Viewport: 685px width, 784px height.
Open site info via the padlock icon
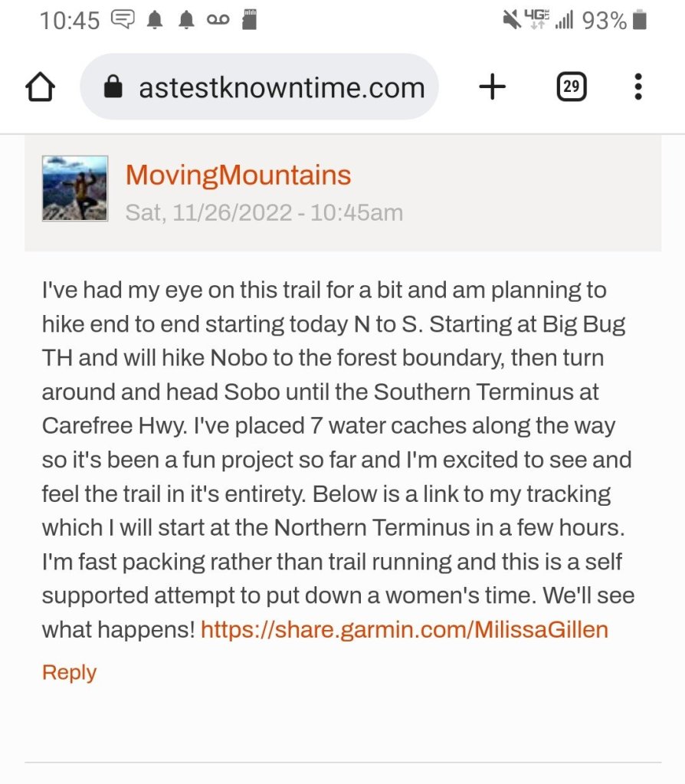coord(113,87)
